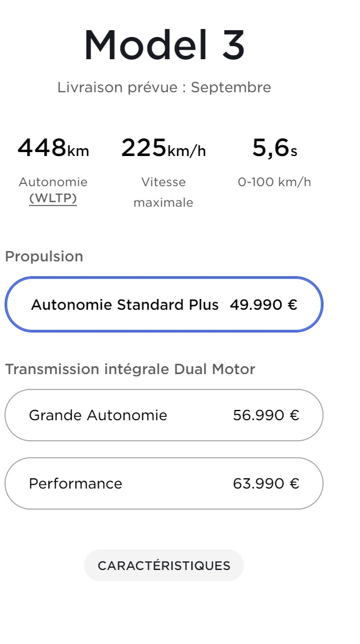Viewport: 360px width, 644px height.
Task: Click the Septembre delivery month
Action: [231, 88]
